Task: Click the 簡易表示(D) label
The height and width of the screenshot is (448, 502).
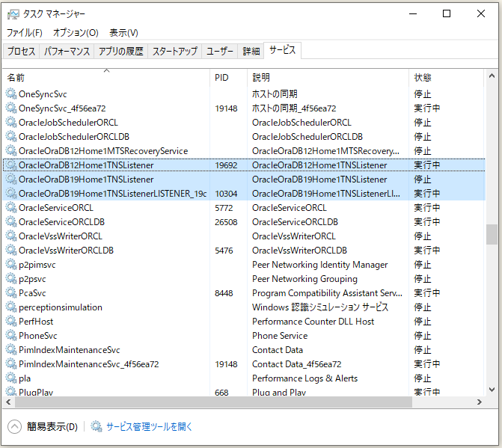Action: pyautogui.click(x=52, y=426)
